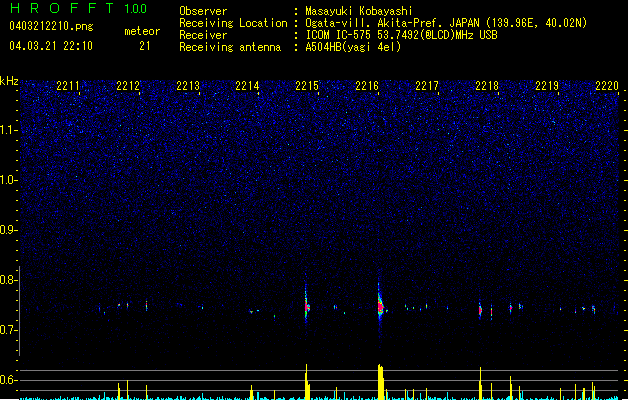Click observer name Masayuki Kobayashi
This screenshot has width=629, height=400.
(359, 11)
